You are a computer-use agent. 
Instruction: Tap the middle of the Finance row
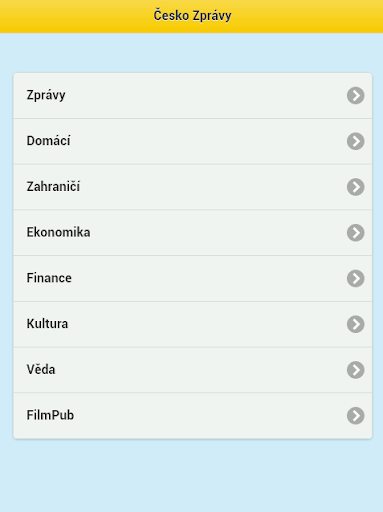coord(193,279)
